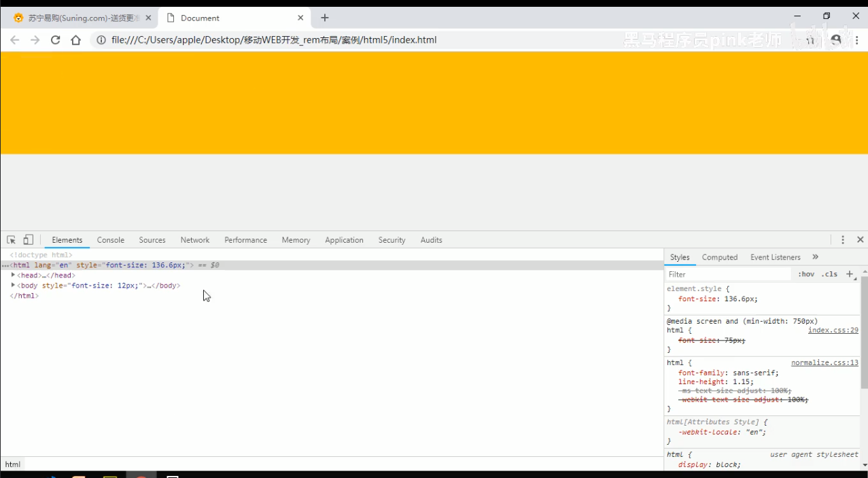Click the styles Filter input
Screen dimensions: 868x478
click(x=728, y=274)
